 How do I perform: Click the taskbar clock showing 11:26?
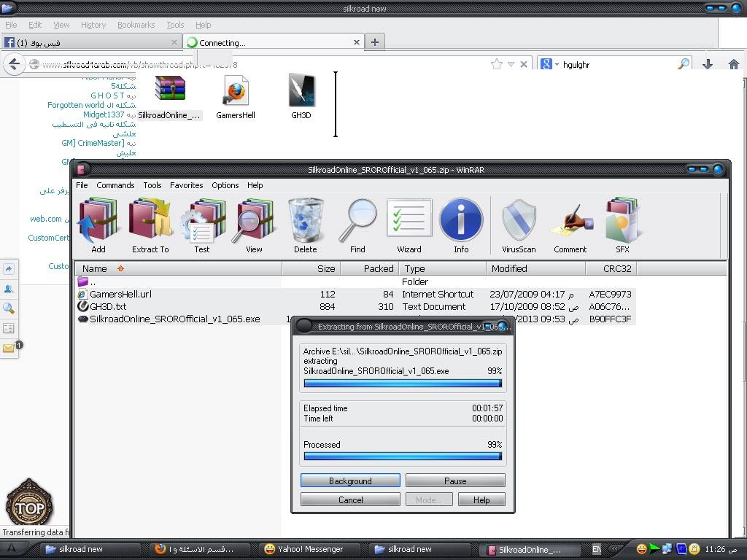point(721,549)
